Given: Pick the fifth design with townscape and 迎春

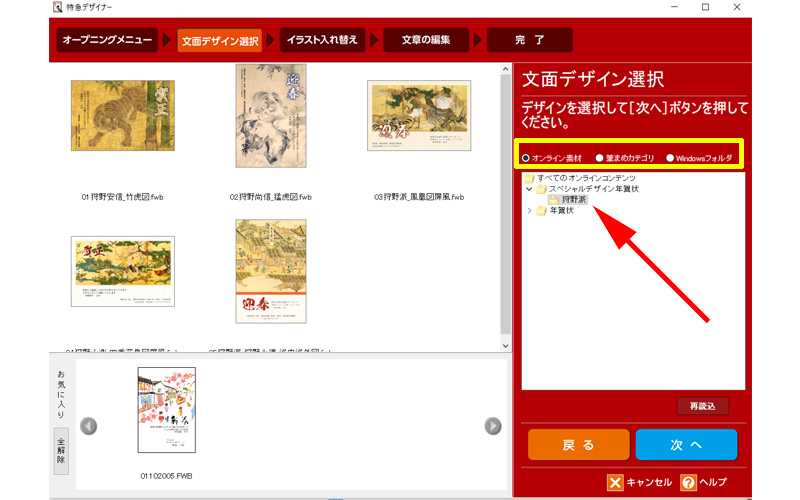Looking at the screenshot, I should point(271,271).
